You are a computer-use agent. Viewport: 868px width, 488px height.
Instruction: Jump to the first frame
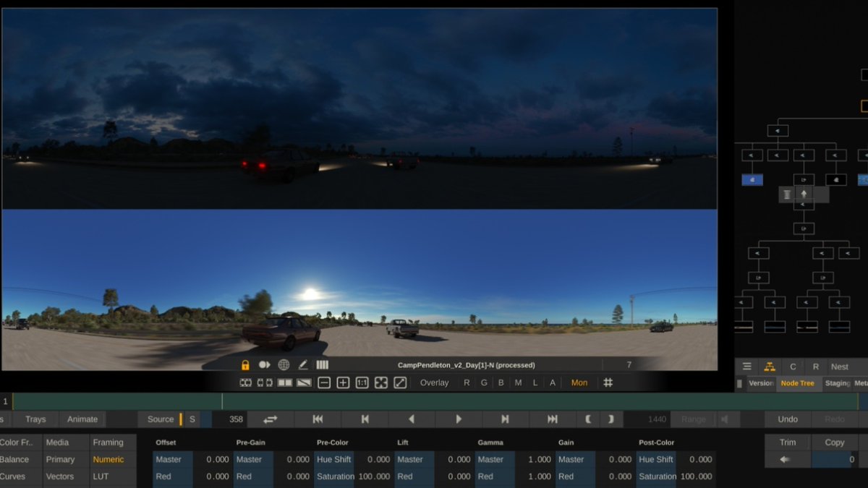pos(318,419)
